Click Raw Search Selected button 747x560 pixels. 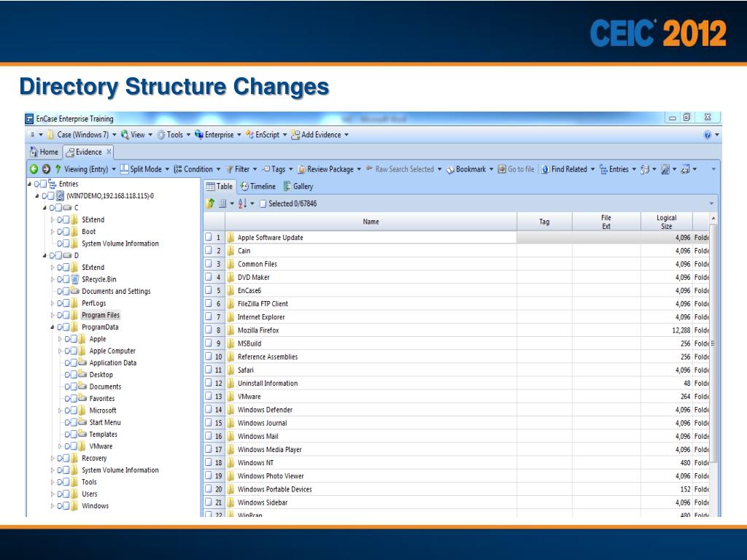404,169
